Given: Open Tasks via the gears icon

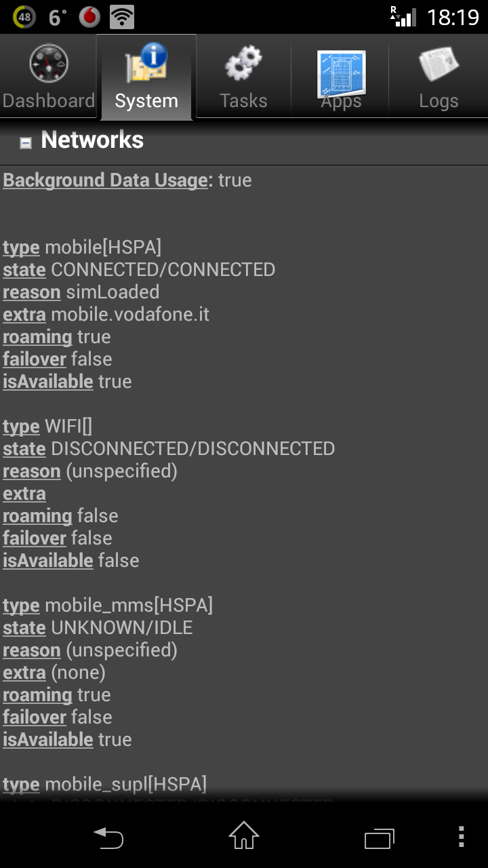Looking at the screenshot, I should click(x=243, y=64).
